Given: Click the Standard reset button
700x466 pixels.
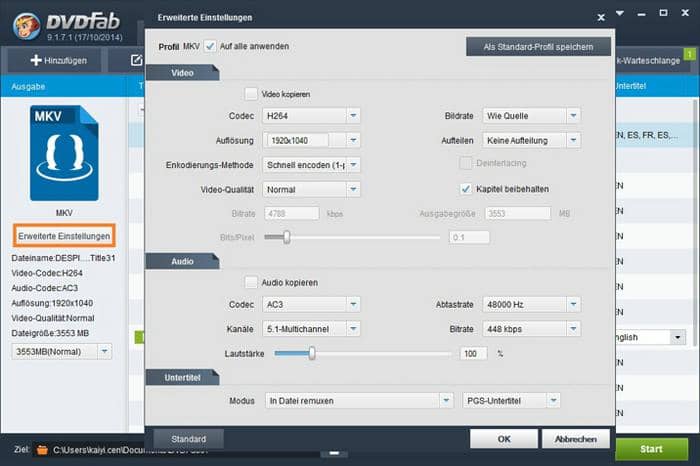Looking at the screenshot, I should tap(188, 439).
